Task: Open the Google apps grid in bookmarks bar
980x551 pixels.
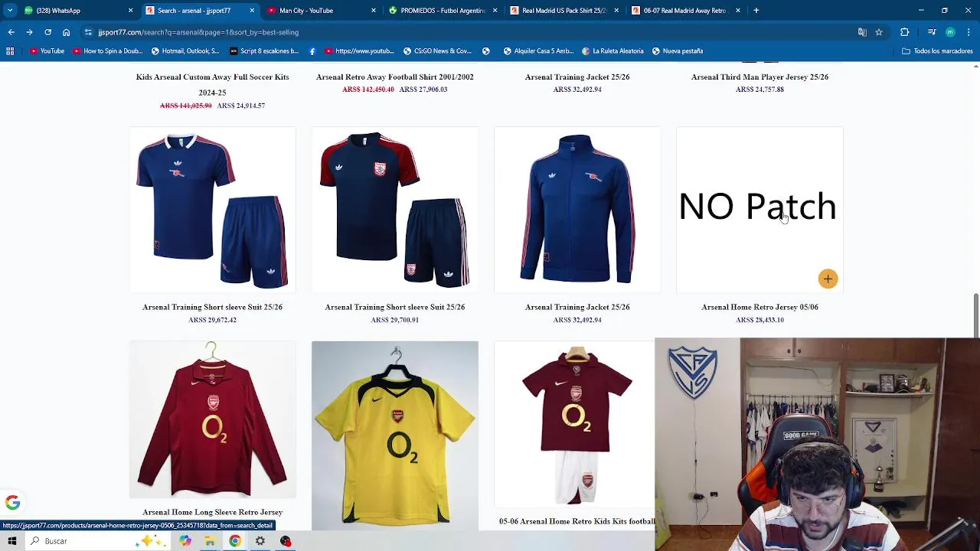Action: (10, 51)
